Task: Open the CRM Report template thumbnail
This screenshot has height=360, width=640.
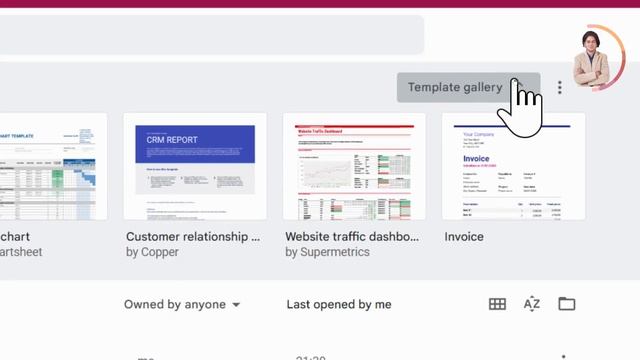Action: (x=195, y=167)
